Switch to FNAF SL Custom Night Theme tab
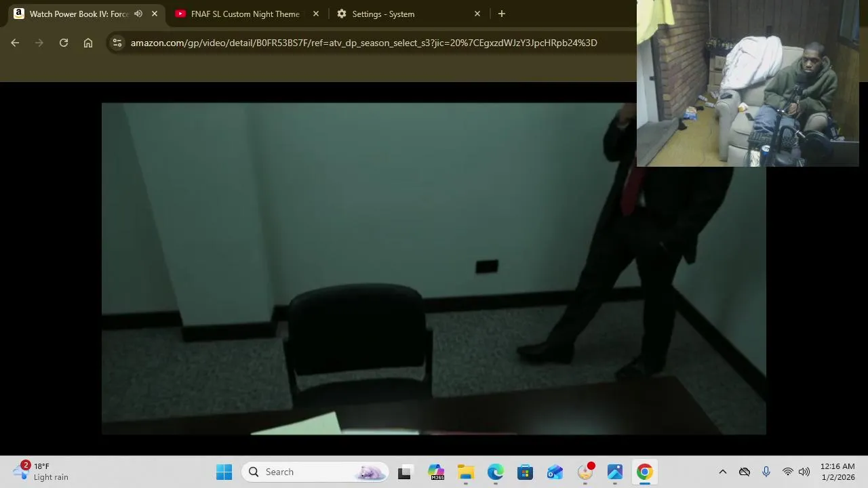The width and height of the screenshot is (868, 488). [x=245, y=14]
